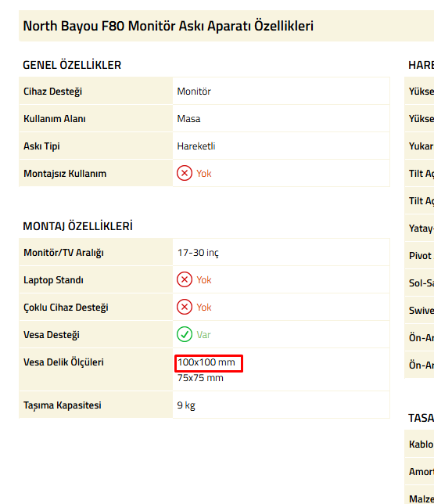
Task: Click the Yatay label in right column
Action: (x=421, y=229)
